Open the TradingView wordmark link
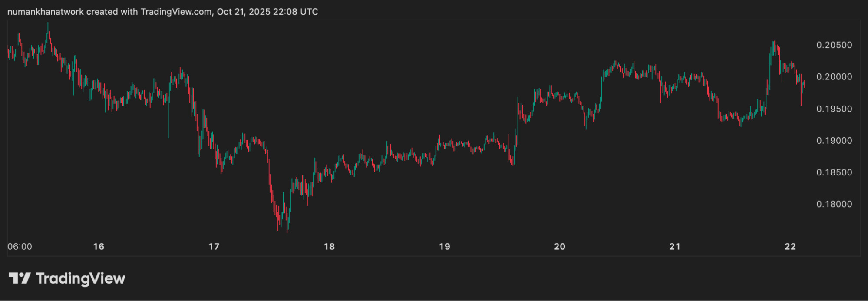Image resolution: width=868 pixels, height=301 pixels. click(81, 278)
